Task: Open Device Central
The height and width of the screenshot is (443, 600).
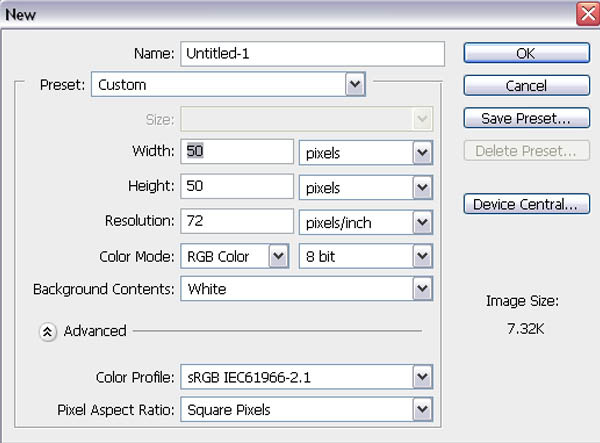Action: [525, 204]
